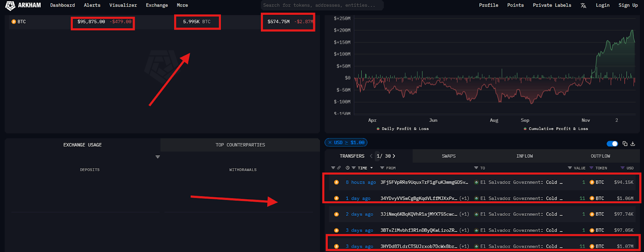This screenshot has height=252, width=644.
Task: Open the VALUE column filter icon
Action: pyautogui.click(x=570, y=168)
